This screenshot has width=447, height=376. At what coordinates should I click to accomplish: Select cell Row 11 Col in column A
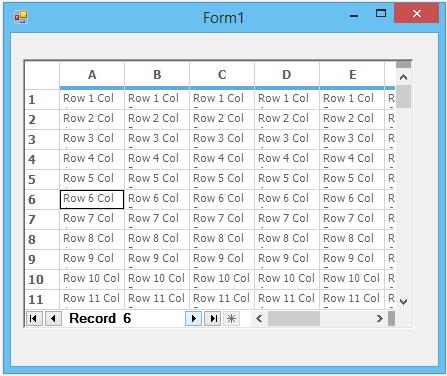tap(92, 299)
